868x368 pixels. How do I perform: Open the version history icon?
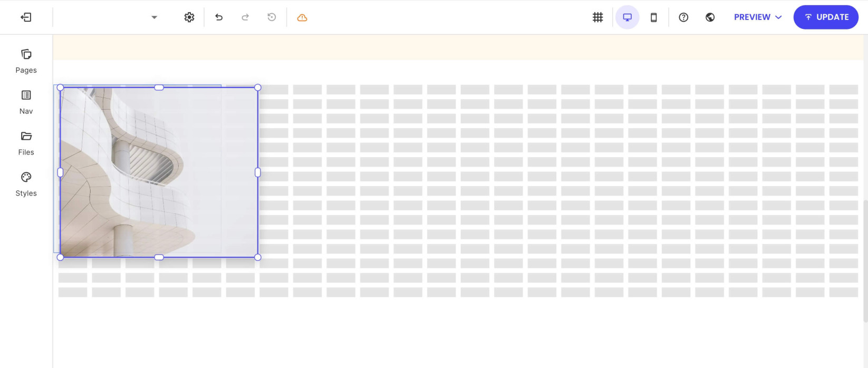(272, 17)
